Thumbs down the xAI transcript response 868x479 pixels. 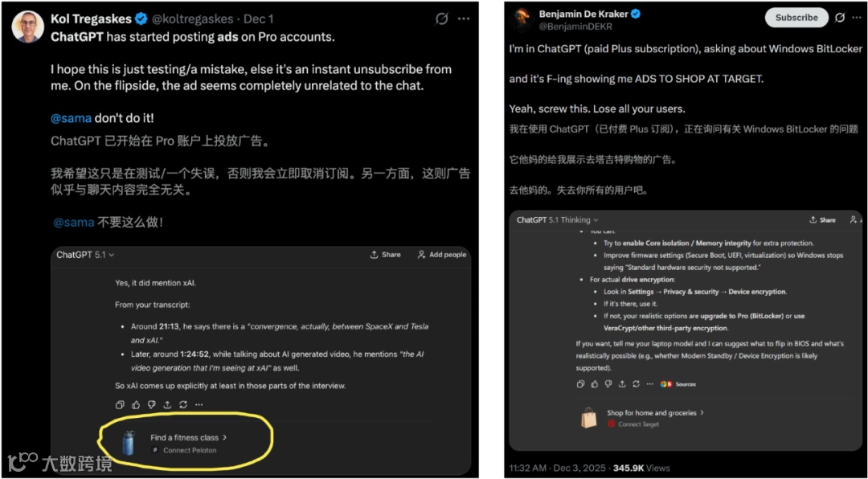click(152, 405)
